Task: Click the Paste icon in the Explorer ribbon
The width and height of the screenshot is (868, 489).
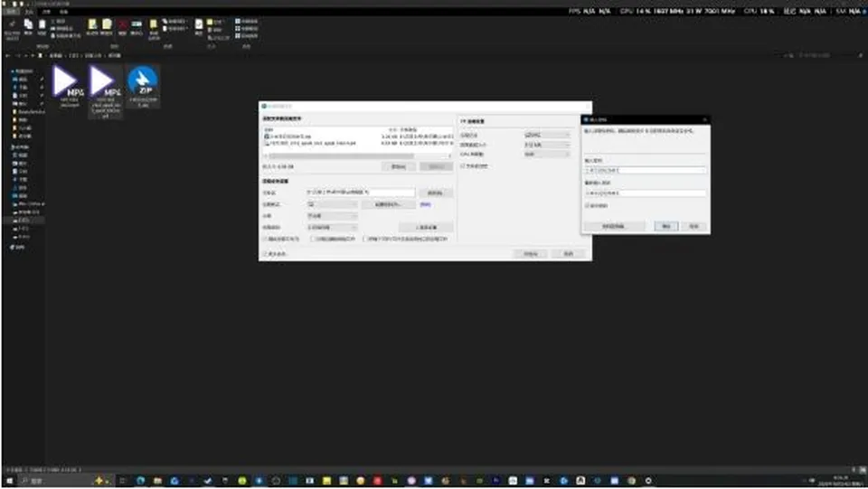Action: [x=42, y=25]
